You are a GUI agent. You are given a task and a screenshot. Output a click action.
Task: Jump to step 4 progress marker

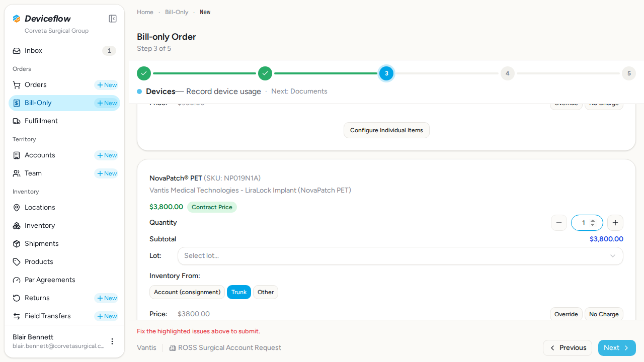point(507,73)
